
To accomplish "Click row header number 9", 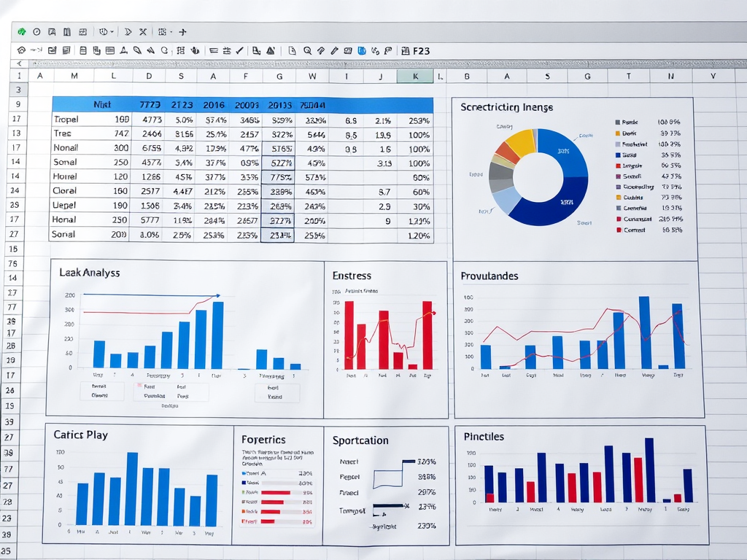I will click(x=16, y=104).
